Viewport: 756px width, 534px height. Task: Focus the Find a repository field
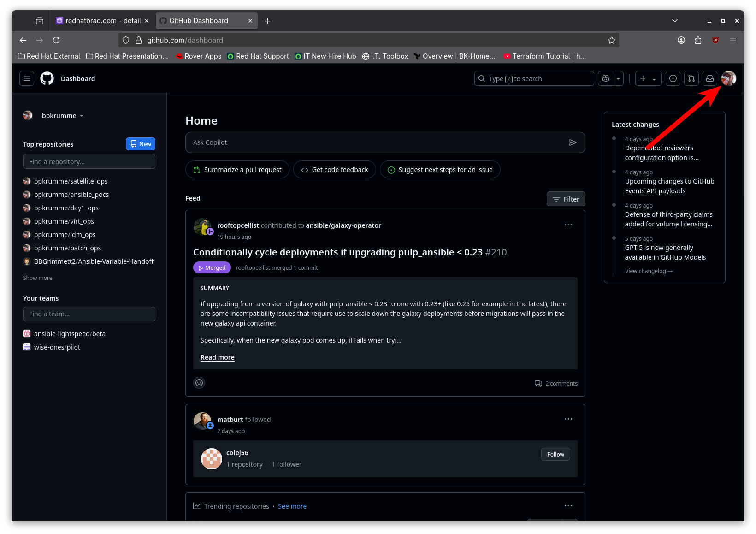pyautogui.click(x=89, y=161)
